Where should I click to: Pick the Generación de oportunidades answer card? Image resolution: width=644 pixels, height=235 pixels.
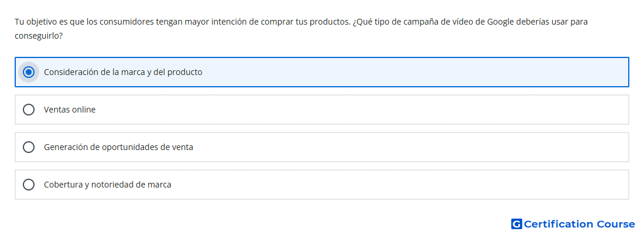(322, 147)
